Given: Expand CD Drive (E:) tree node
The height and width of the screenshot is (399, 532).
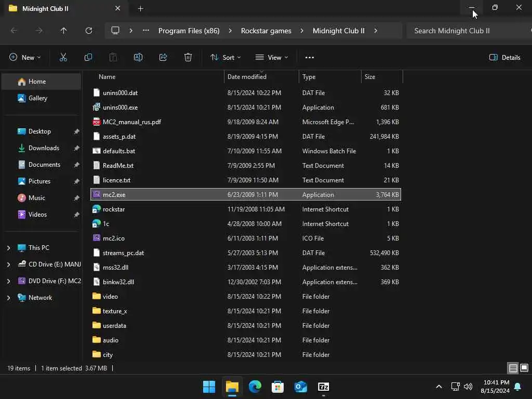Looking at the screenshot, I should click(8, 264).
